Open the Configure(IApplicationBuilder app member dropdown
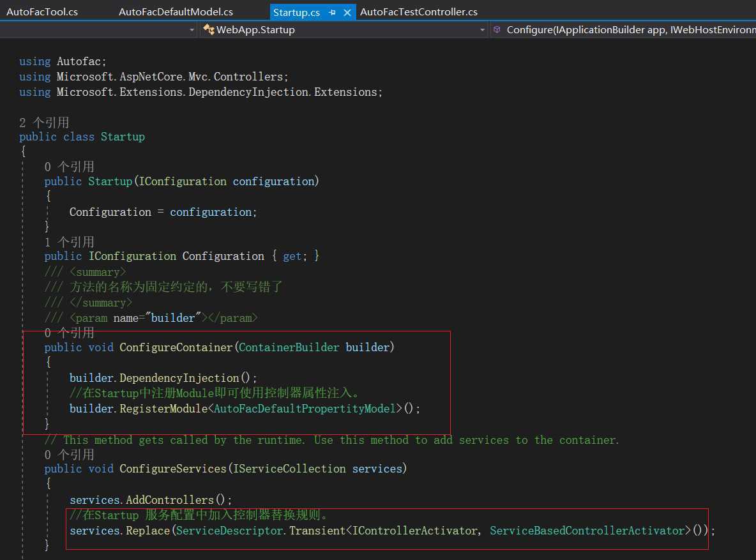Image resolution: width=756 pixels, height=560 pixels. tap(631, 30)
